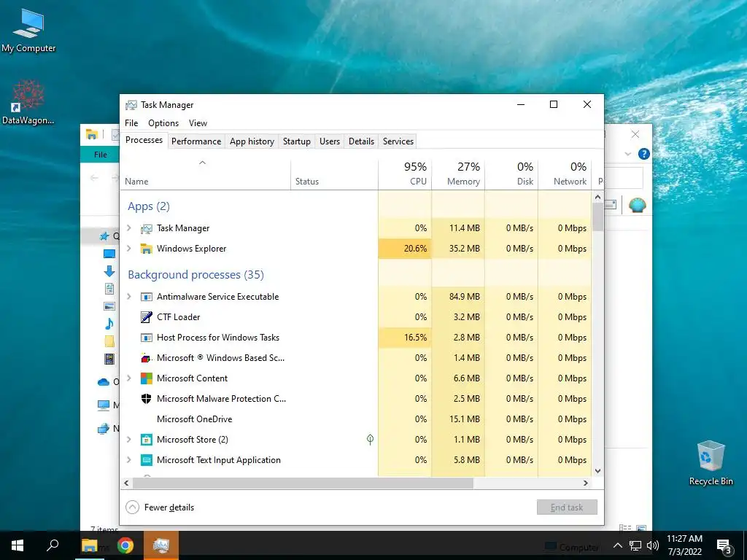Viewport: 747px width, 560px height.
Task: Click the Downloads arrow icon in Explorer sidebar
Action: [109, 271]
